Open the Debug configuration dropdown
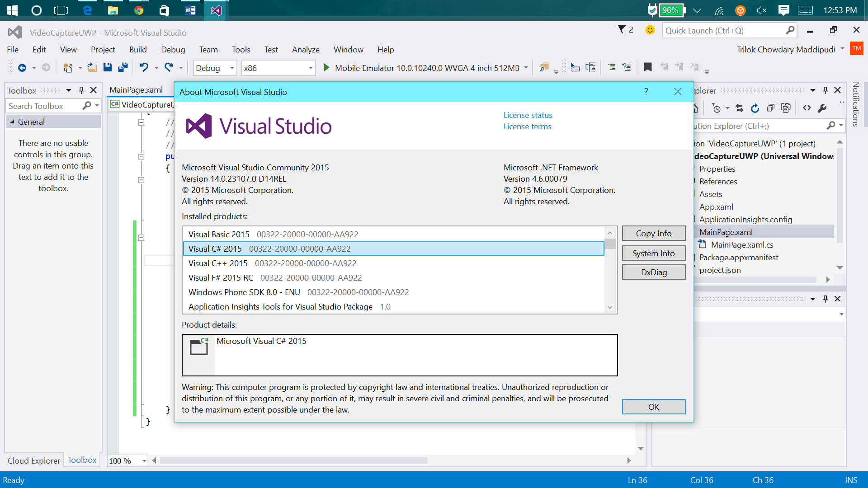Image resolution: width=868 pixels, height=488 pixels. click(232, 68)
